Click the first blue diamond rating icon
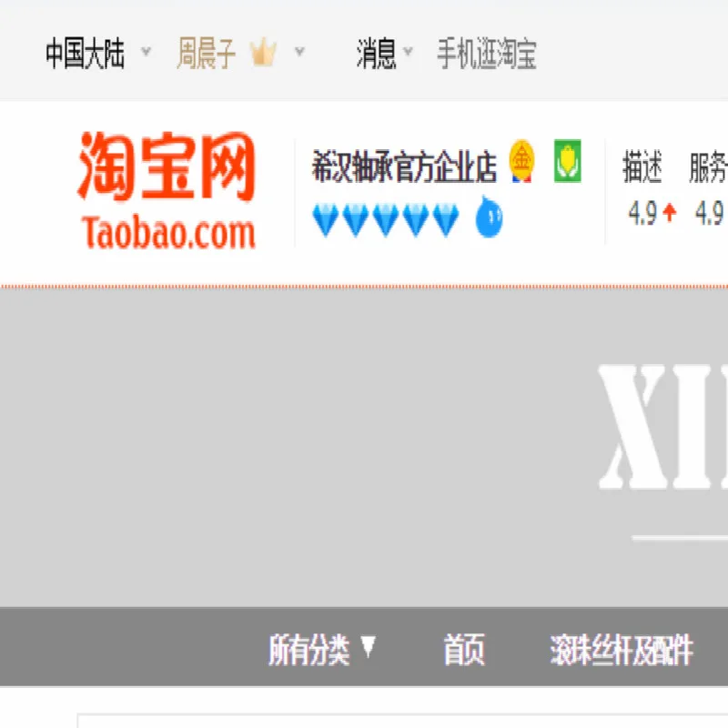Image resolution: width=728 pixels, height=728 pixels. [x=325, y=219]
